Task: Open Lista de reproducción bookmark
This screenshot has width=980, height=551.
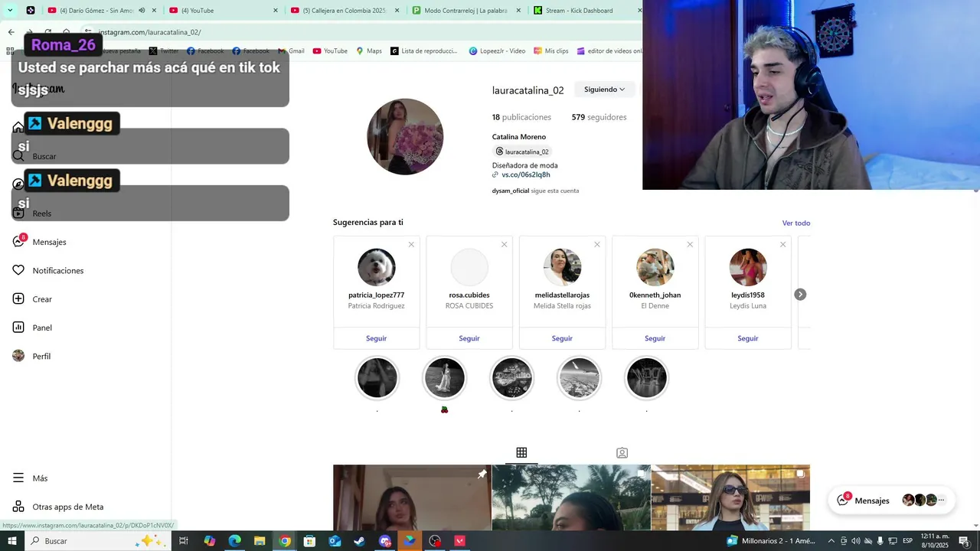Action: click(423, 51)
